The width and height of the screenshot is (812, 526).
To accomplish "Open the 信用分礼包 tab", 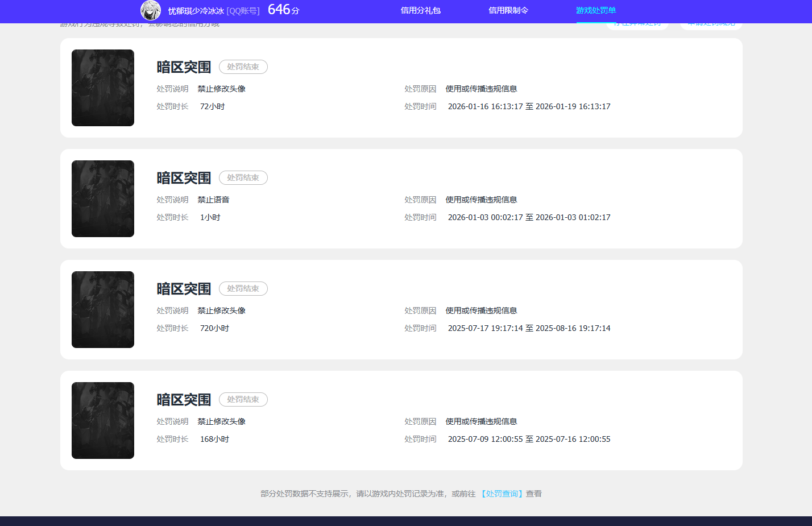I will pos(420,10).
